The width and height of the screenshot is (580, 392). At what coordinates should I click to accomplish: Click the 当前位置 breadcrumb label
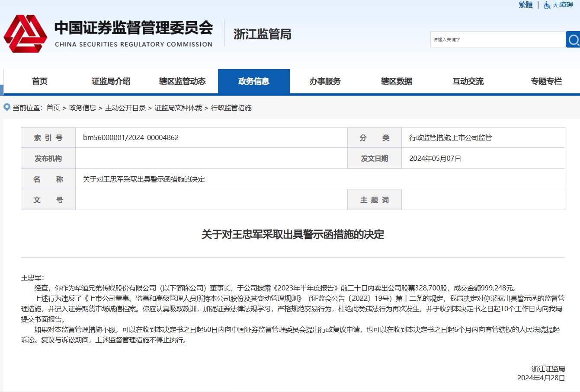[28, 108]
